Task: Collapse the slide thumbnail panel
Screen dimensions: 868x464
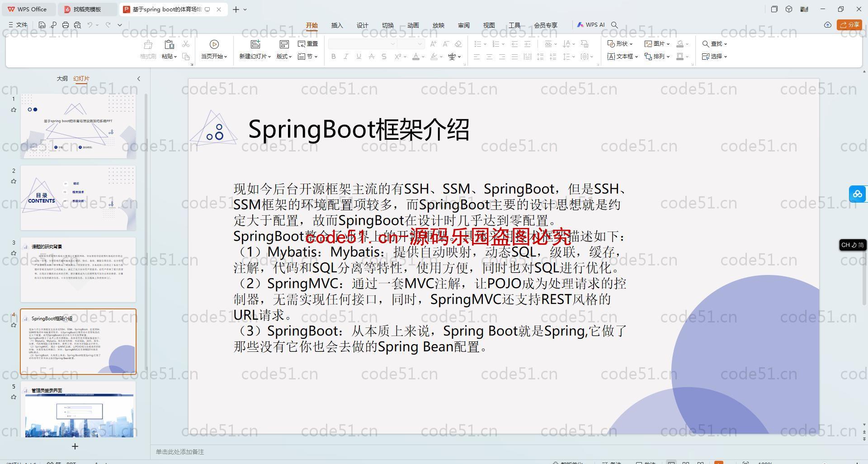Action: point(139,79)
